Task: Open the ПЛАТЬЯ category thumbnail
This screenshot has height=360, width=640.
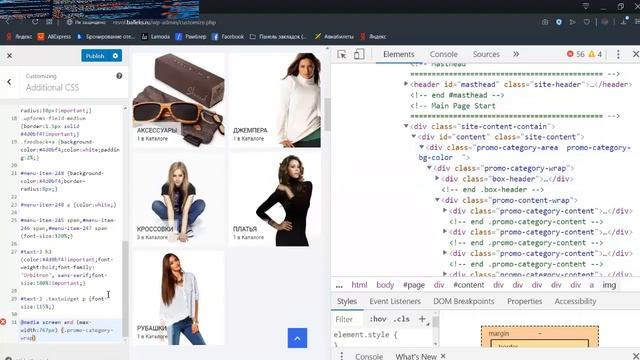Action: point(275,199)
